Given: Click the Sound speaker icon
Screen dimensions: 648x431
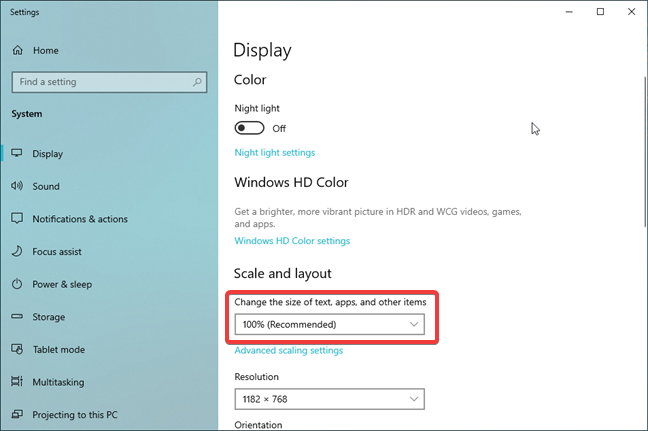Looking at the screenshot, I should coord(17,186).
